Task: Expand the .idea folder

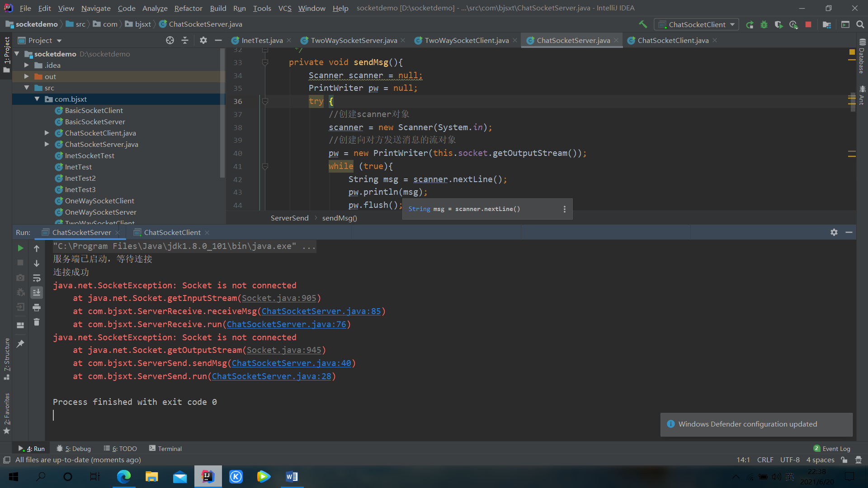Action: pyautogui.click(x=27, y=65)
